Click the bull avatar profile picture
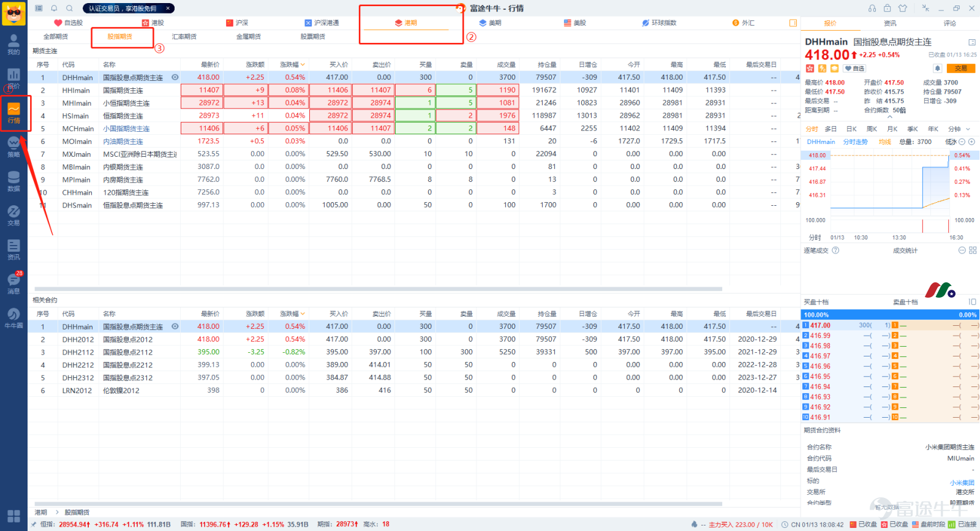 [x=13, y=13]
